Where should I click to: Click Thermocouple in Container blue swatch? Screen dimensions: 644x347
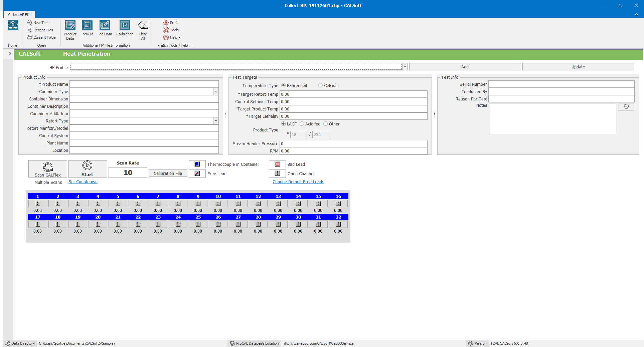197,164
